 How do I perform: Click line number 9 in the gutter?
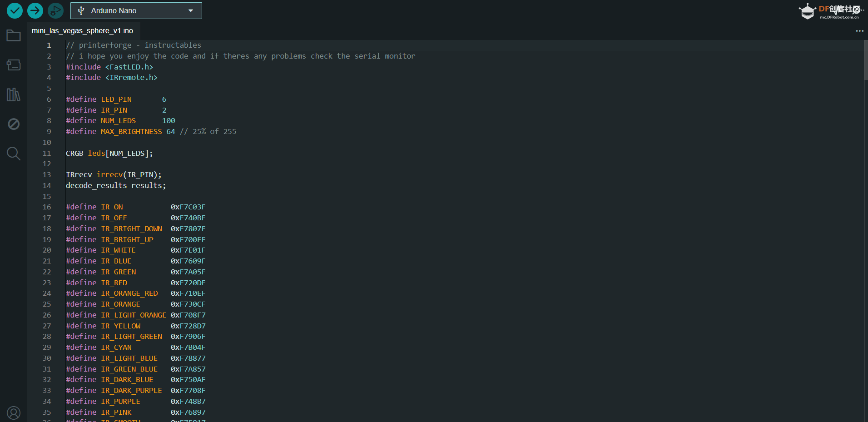pos(49,132)
